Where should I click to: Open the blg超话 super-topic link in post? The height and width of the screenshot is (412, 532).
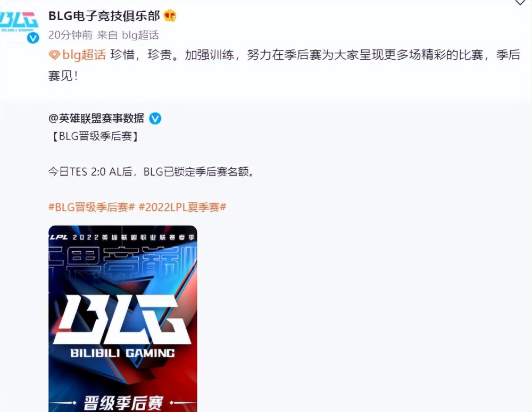coord(84,55)
